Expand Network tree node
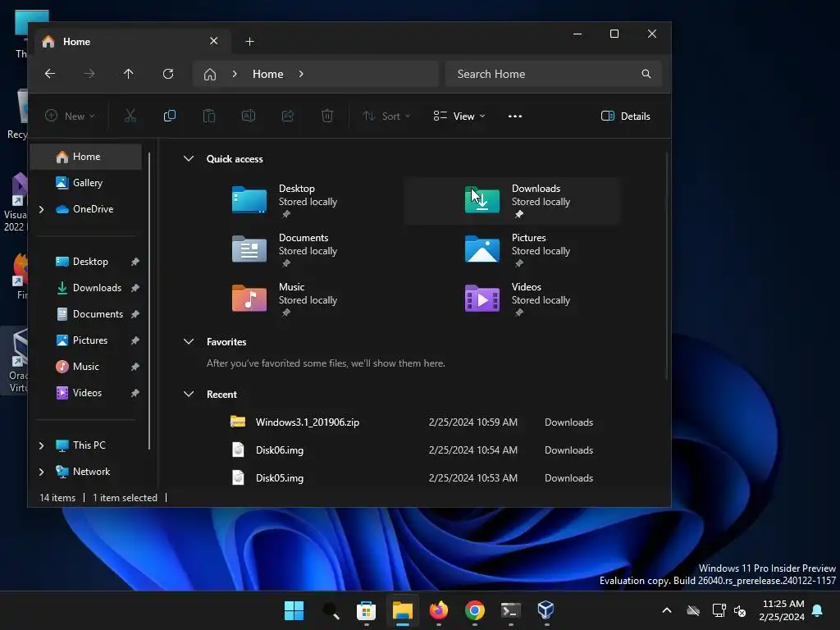This screenshot has width=840, height=630. coord(42,472)
